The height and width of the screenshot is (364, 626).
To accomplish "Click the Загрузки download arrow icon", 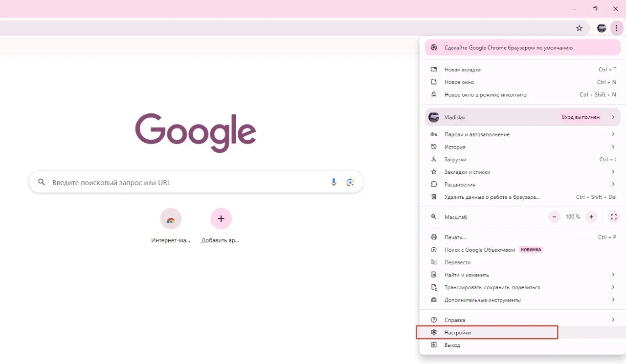I will [434, 159].
